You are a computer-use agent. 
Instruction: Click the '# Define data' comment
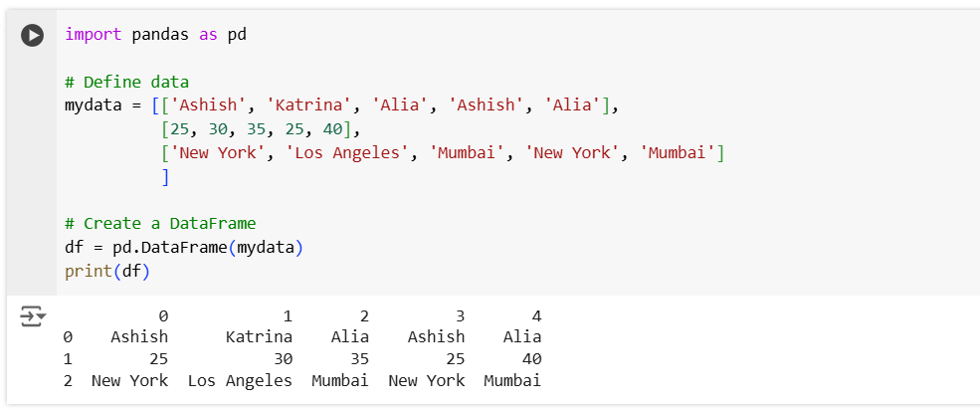point(126,82)
